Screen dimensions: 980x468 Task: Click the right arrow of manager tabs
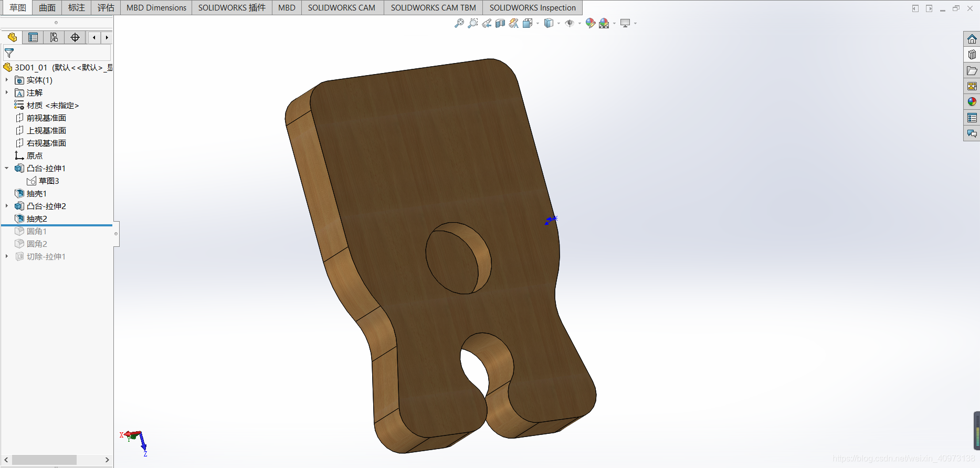point(107,37)
